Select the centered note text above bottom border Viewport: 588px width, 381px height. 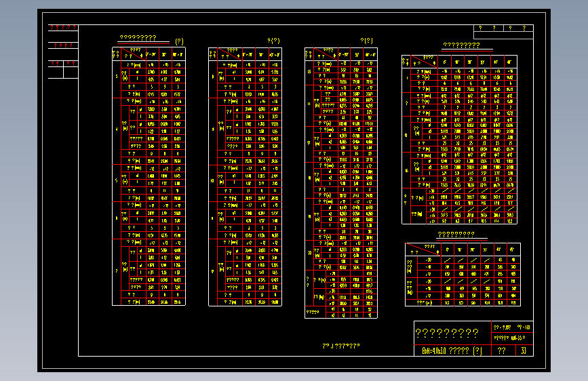[x=341, y=346]
